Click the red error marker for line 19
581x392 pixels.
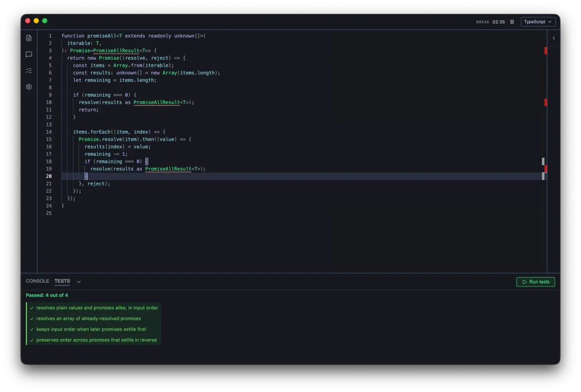[546, 169]
